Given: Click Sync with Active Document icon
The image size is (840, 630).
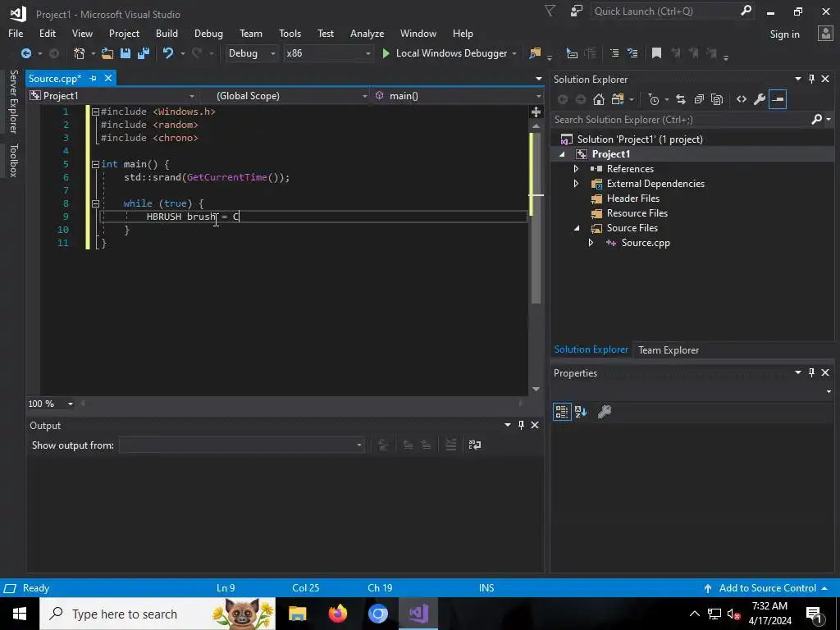Looking at the screenshot, I should (x=680, y=99).
